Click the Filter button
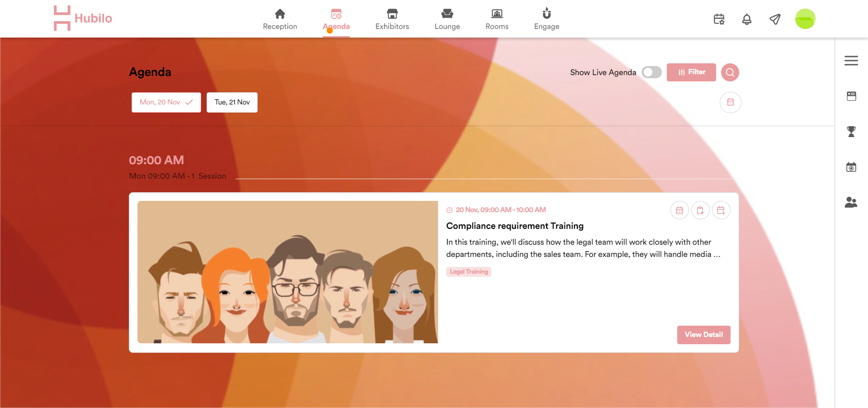868x408 pixels. [x=691, y=72]
